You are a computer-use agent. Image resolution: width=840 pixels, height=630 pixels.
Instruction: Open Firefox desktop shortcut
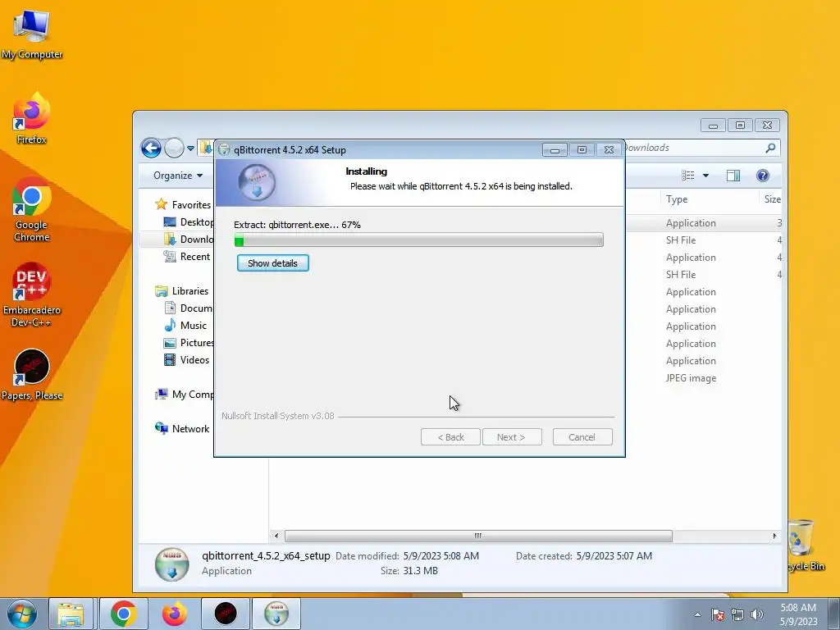32,119
